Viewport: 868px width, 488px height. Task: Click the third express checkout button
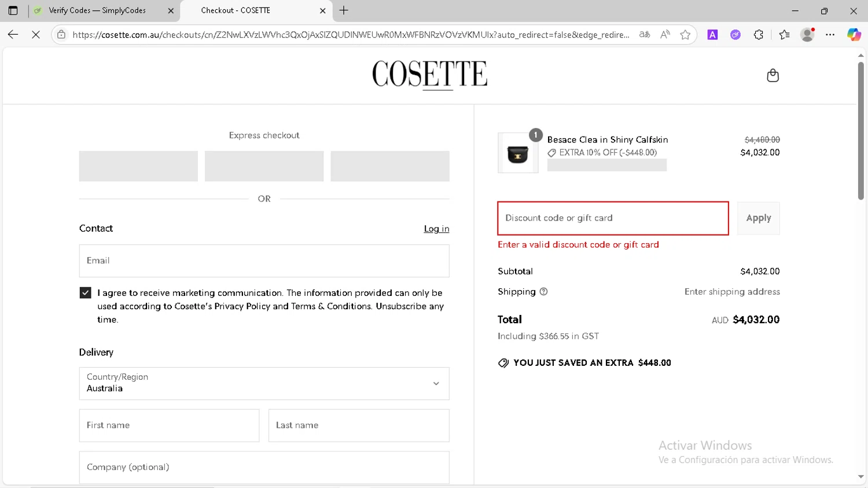point(390,166)
